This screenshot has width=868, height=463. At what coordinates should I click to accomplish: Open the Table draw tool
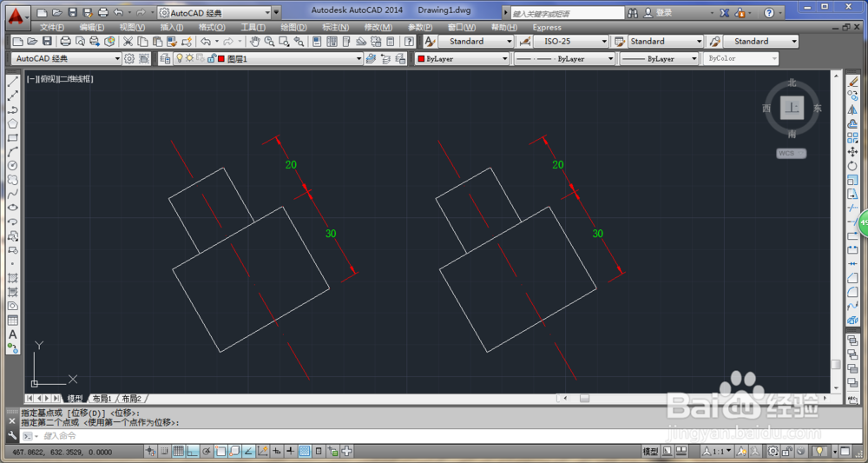click(13, 321)
